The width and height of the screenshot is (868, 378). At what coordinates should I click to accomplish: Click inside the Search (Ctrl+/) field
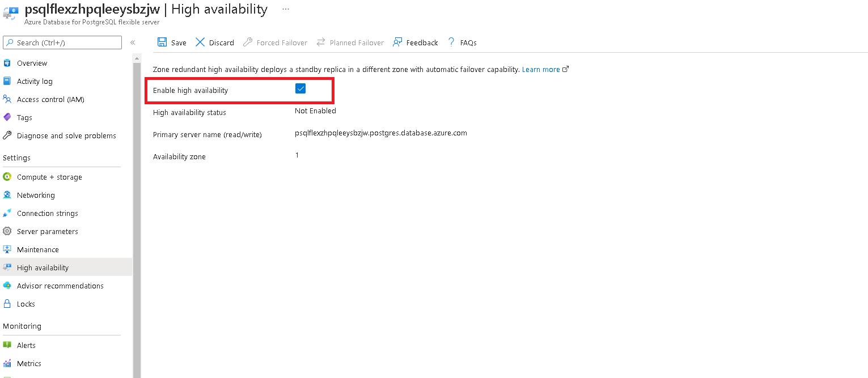click(x=62, y=42)
